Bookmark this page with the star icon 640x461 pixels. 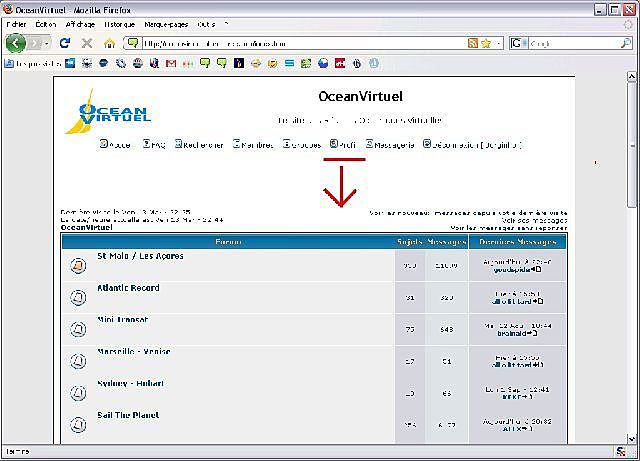click(x=486, y=43)
